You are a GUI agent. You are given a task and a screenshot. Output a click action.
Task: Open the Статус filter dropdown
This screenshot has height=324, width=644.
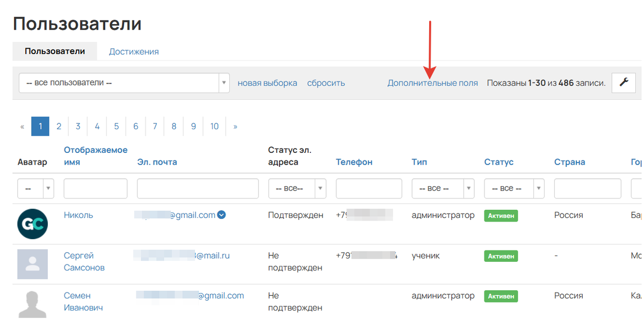tap(514, 189)
